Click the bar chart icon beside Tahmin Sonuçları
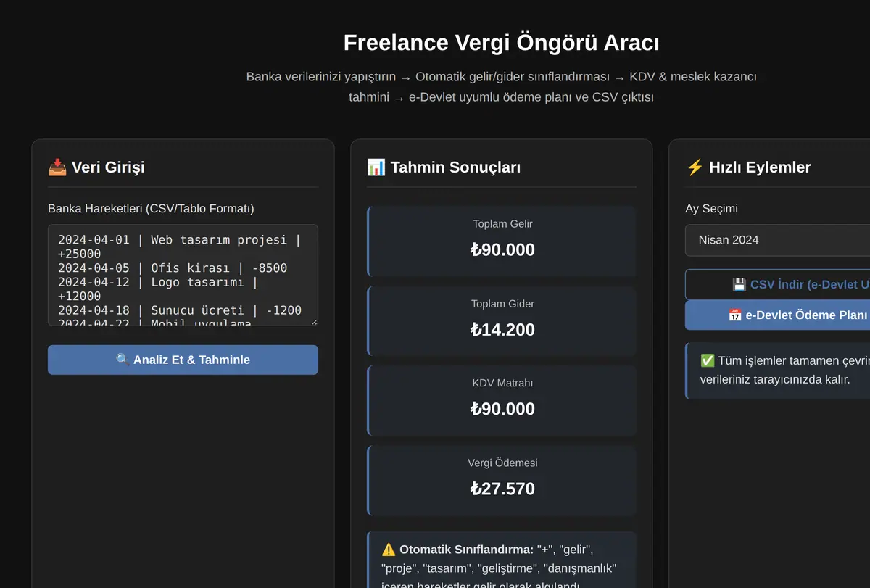Image resolution: width=870 pixels, height=588 pixels. click(x=376, y=167)
